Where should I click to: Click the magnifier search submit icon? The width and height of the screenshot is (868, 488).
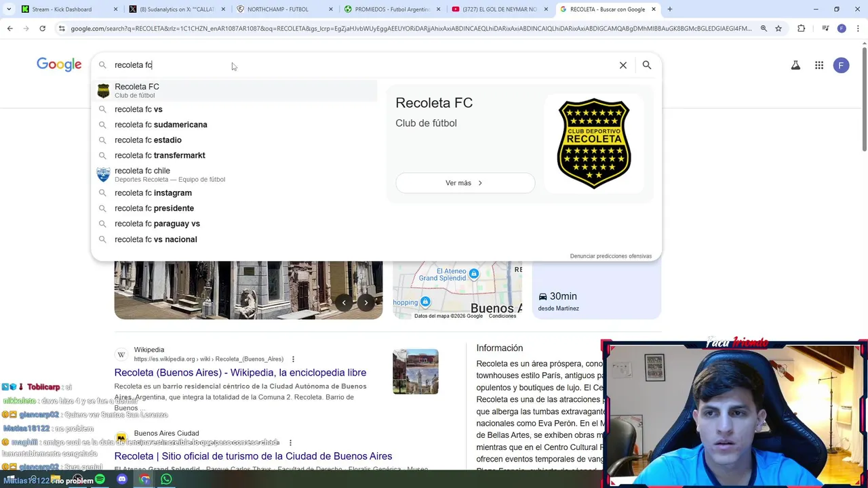pyautogui.click(x=647, y=65)
